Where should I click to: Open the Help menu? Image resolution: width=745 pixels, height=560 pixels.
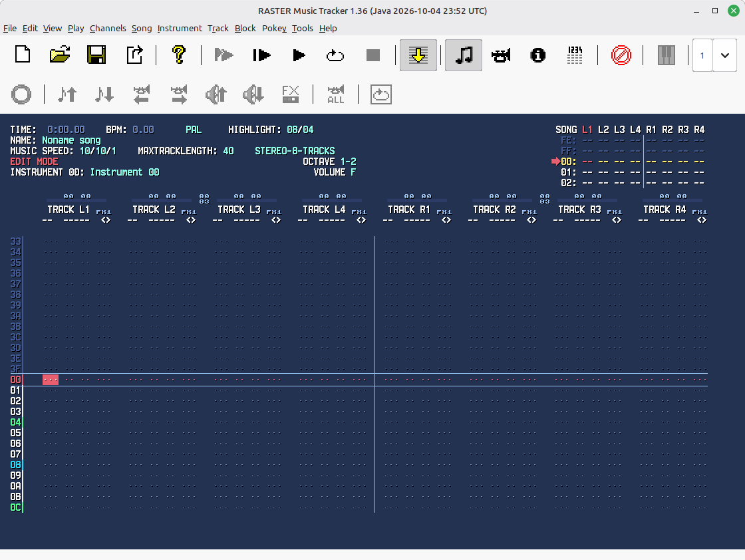click(328, 28)
